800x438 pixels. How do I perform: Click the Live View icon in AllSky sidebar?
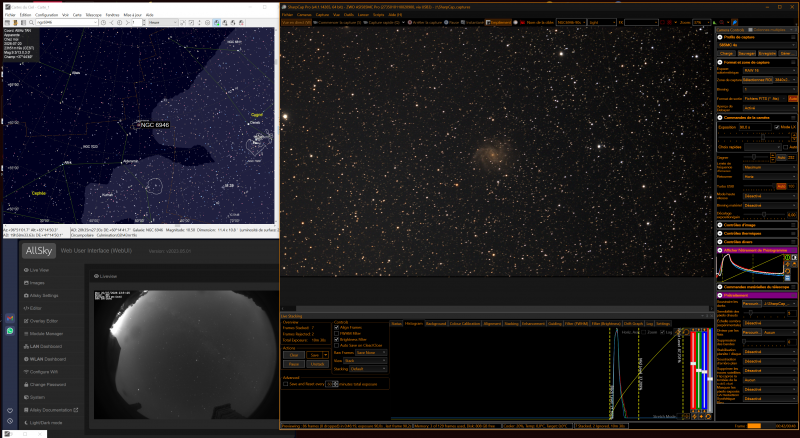(26, 270)
